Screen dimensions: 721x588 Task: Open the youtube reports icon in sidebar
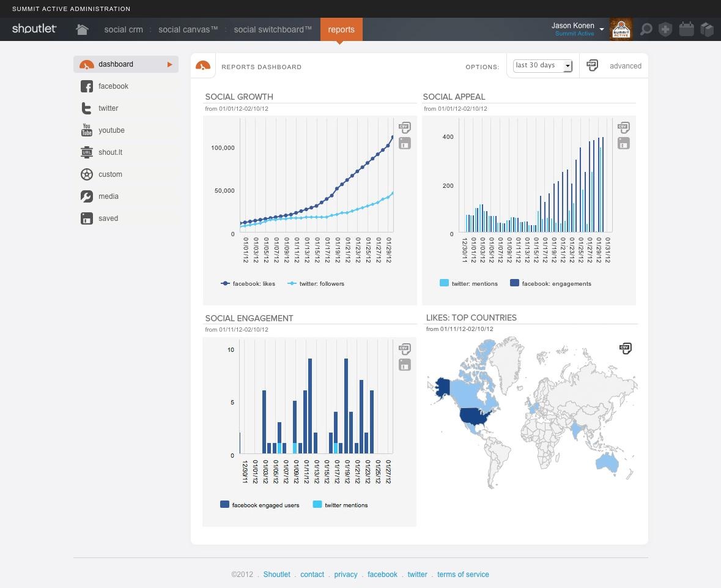pos(86,130)
